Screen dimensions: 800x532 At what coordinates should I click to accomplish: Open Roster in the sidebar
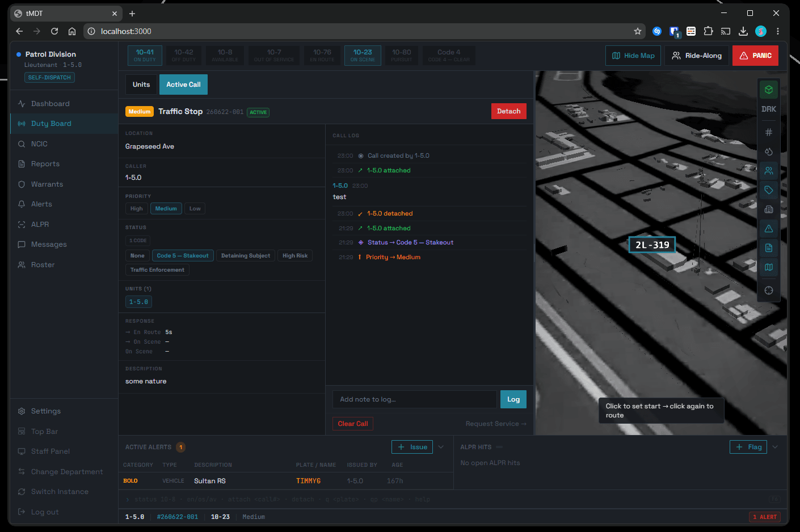pos(64,265)
